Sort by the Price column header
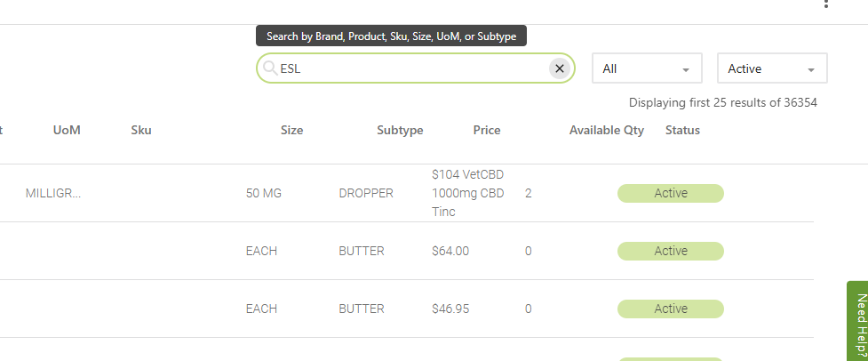The width and height of the screenshot is (868, 361). point(487,130)
